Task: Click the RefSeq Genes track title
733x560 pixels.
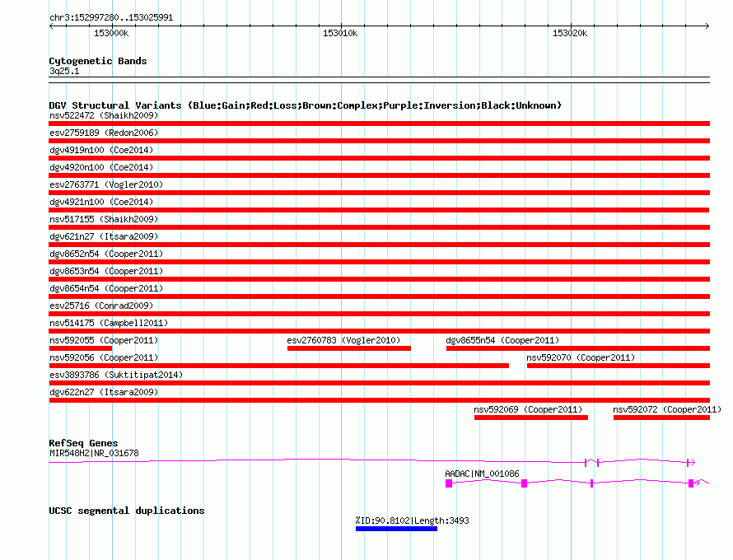Action: [83, 443]
